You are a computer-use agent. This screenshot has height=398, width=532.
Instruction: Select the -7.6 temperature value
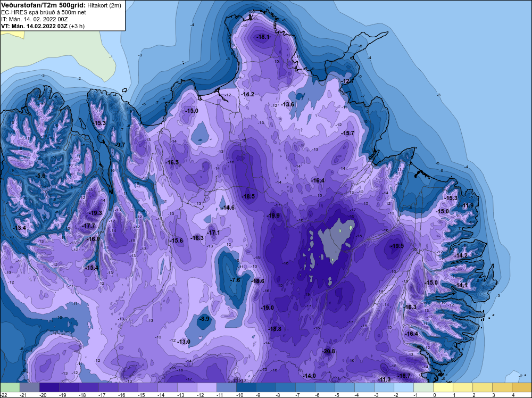coord(235,280)
